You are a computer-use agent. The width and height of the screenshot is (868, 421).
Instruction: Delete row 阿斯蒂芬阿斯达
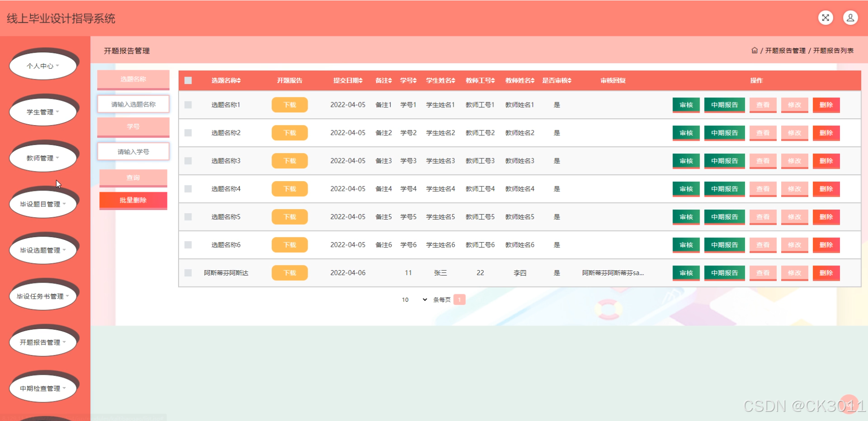826,273
